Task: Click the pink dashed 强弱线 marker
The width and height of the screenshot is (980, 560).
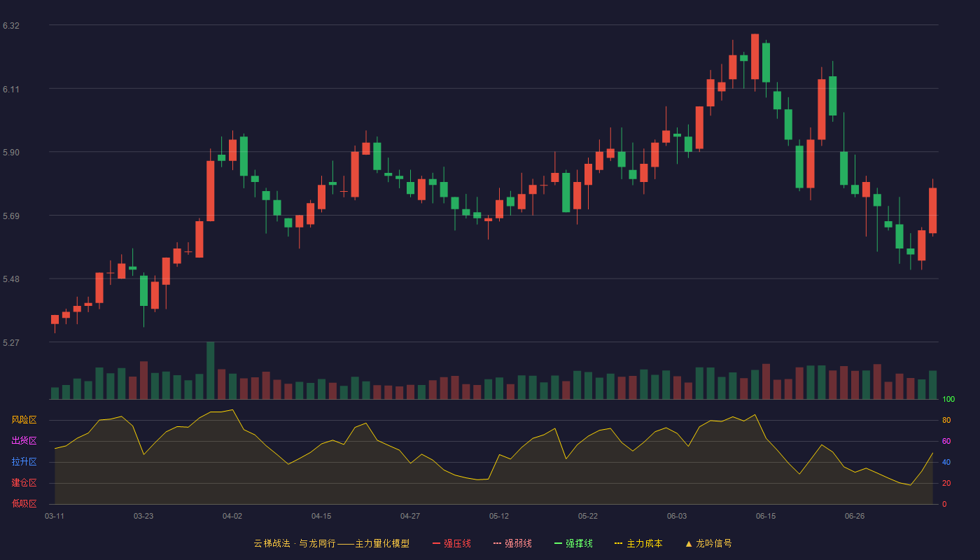Action: (497, 543)
